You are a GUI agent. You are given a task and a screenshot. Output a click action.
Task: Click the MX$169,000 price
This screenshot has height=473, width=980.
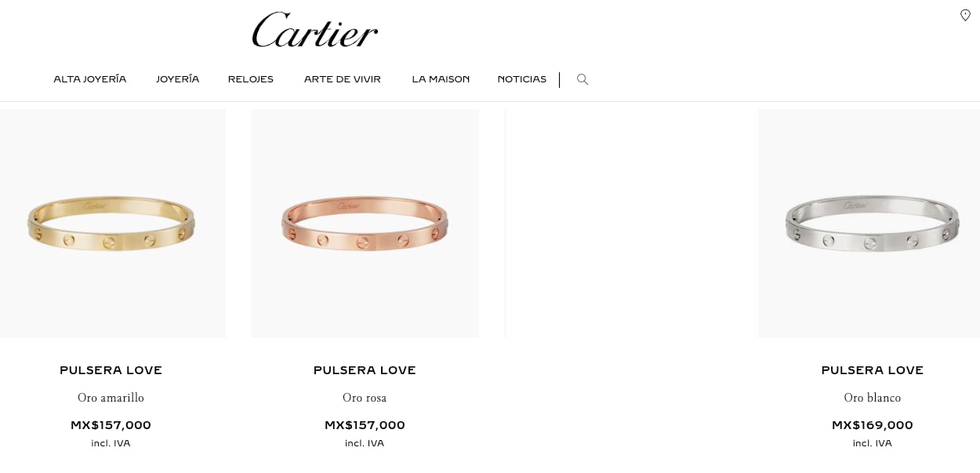(x=873, y=425)
